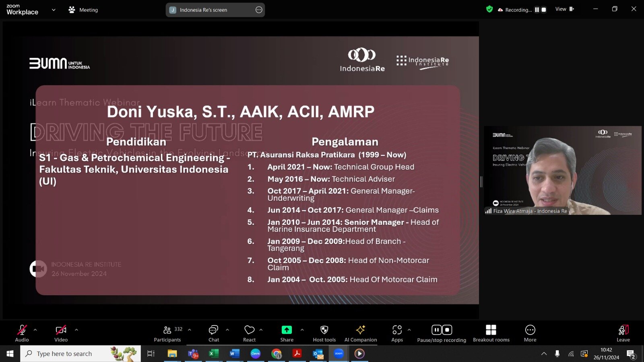
Task: Leave the meeting
Action: (x=623, y=333)
